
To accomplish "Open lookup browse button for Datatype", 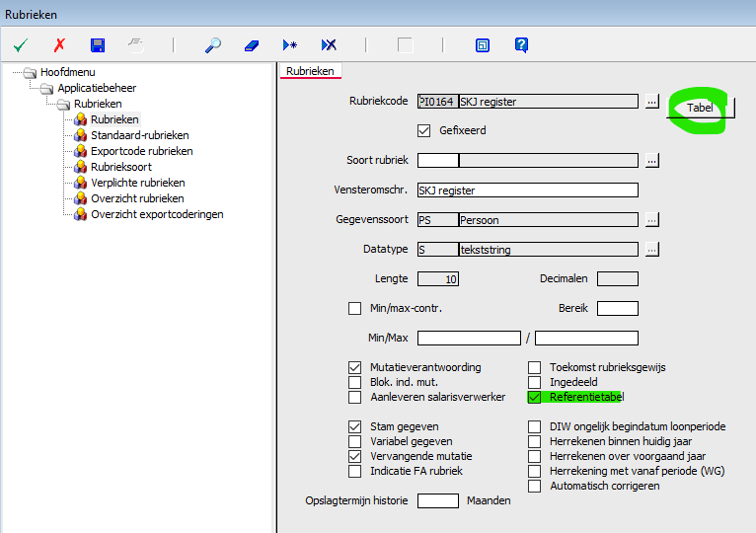I will [651, 250].
